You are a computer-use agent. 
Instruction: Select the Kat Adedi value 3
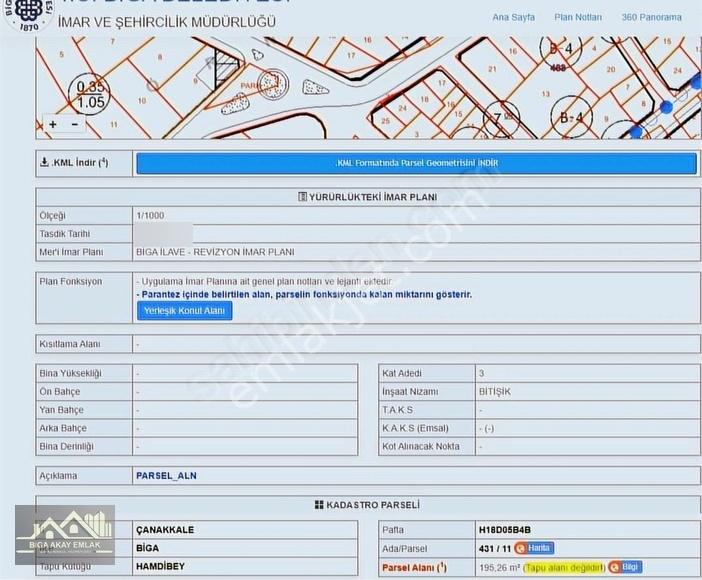pyautogui.click(x=481, y=374)
